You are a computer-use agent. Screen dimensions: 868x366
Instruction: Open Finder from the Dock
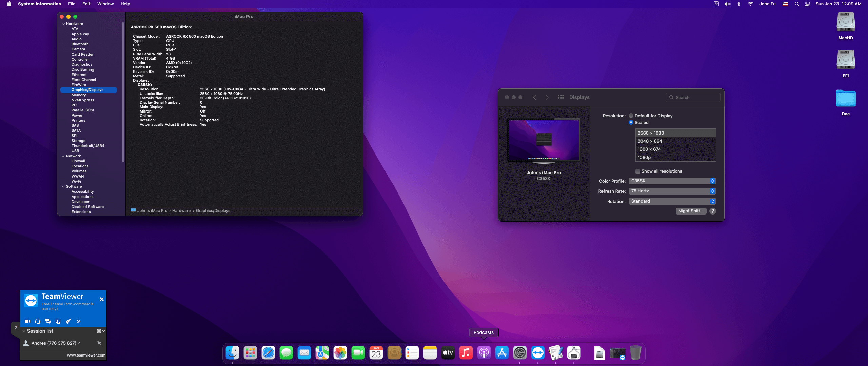232,353
